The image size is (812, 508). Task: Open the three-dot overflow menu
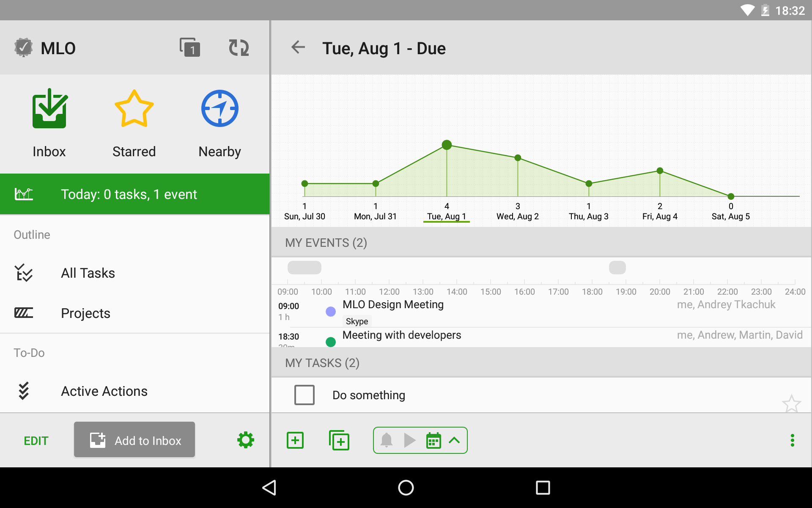[792, 440]
